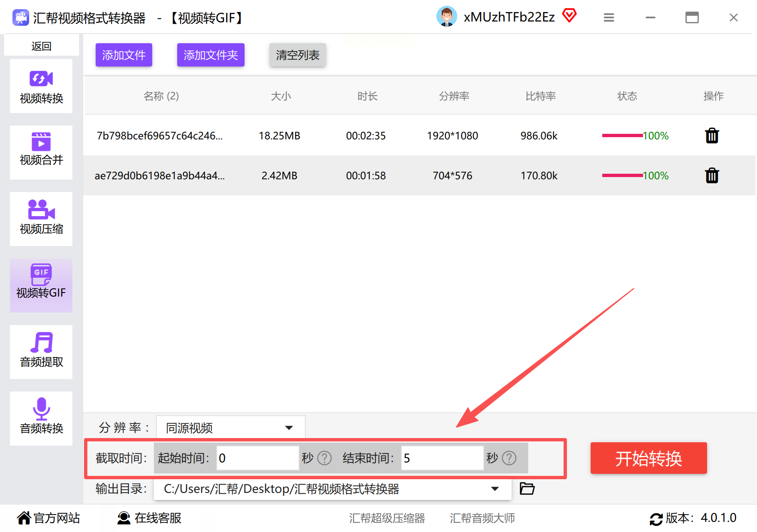Click the 时长 column header
The width and height of the screenshot is (757, 532).
pyautogui.click(x=368, y=96)
